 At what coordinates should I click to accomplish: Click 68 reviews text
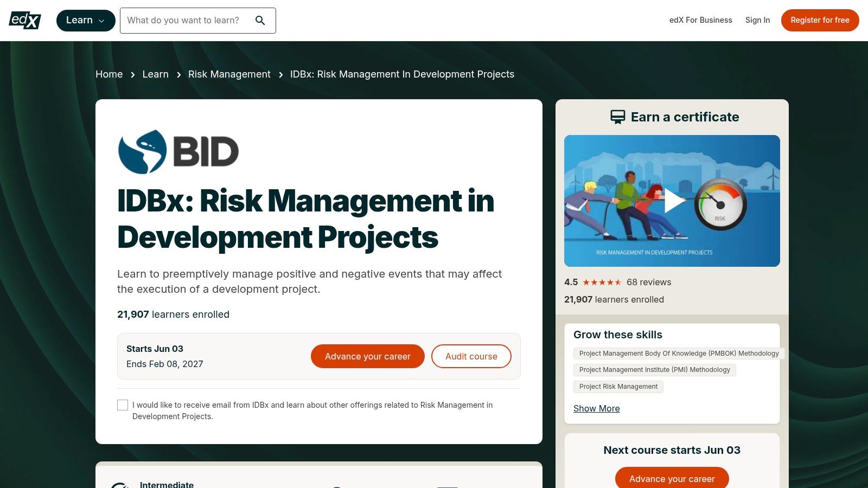pos(649,282)
